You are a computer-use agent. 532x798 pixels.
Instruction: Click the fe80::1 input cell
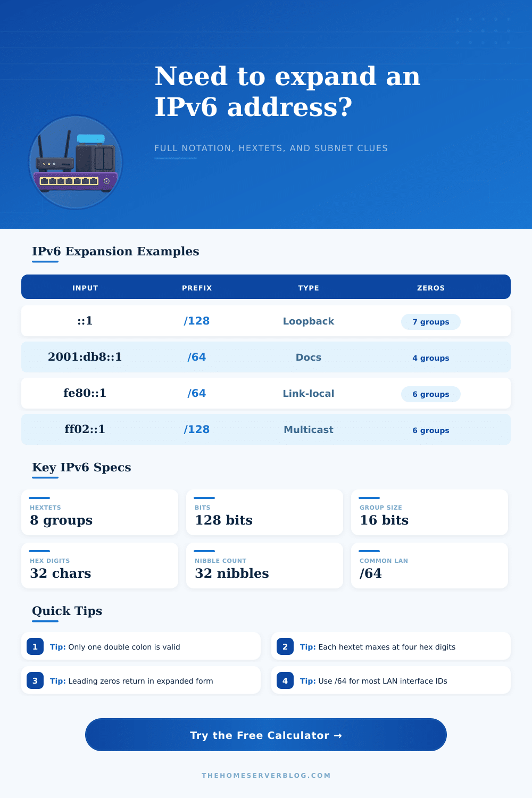coord(85,393)
